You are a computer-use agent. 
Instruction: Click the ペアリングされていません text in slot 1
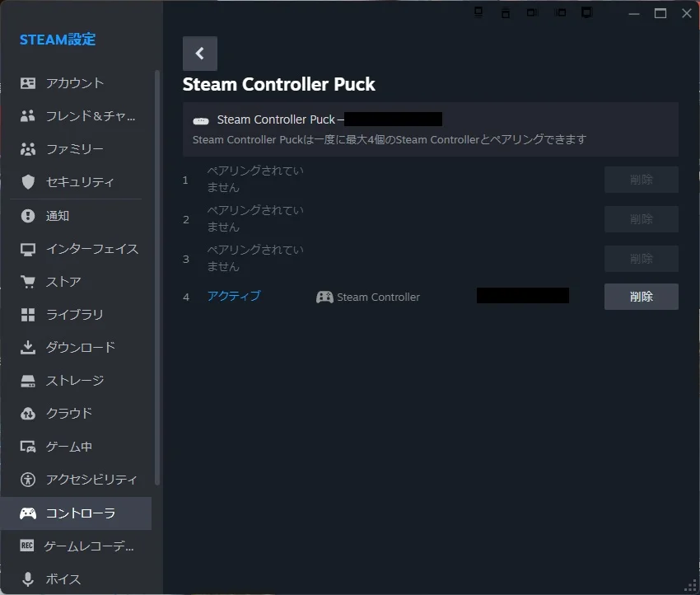tap(255, 179)
